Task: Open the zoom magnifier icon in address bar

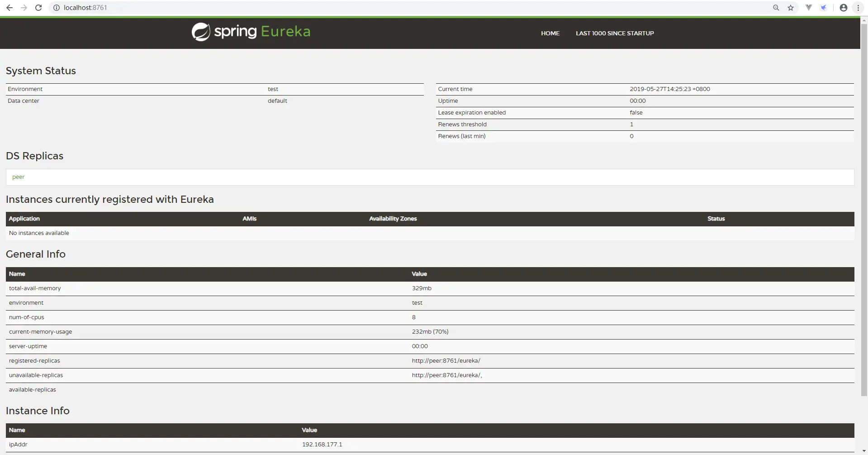Action: [776, 8]
